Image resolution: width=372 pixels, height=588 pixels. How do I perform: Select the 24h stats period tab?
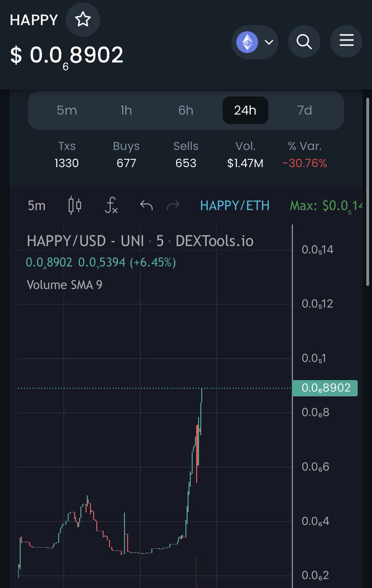[245, 110]
